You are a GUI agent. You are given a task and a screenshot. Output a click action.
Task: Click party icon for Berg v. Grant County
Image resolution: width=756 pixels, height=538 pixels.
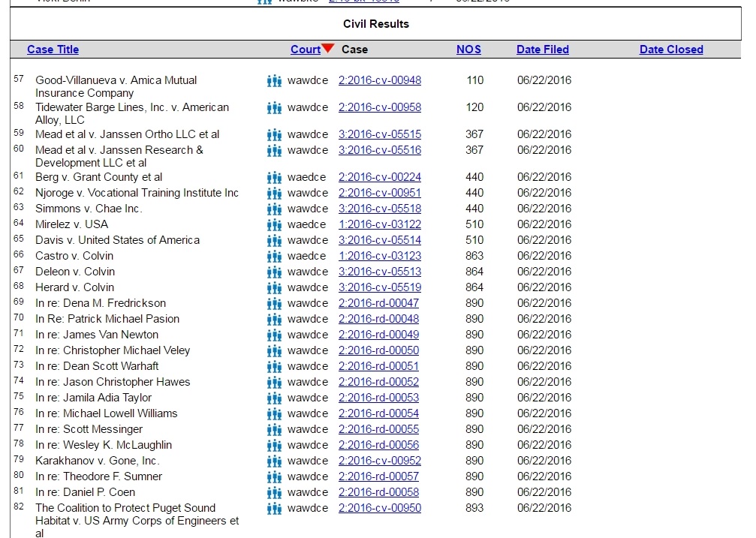[x=274, y=177]
